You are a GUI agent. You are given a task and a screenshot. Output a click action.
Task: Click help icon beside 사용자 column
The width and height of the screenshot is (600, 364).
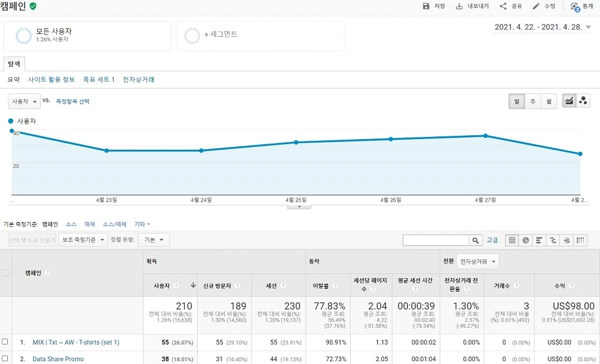click(176, 286)
